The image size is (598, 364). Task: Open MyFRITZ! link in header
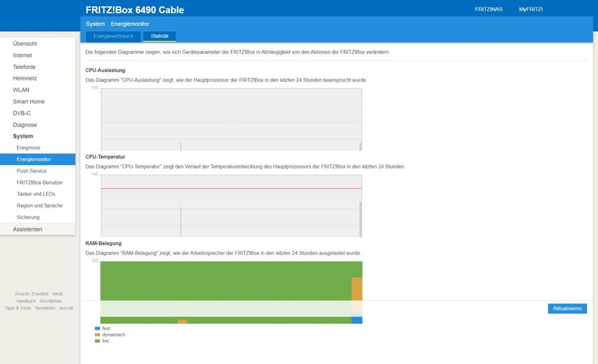pos(530,9)
